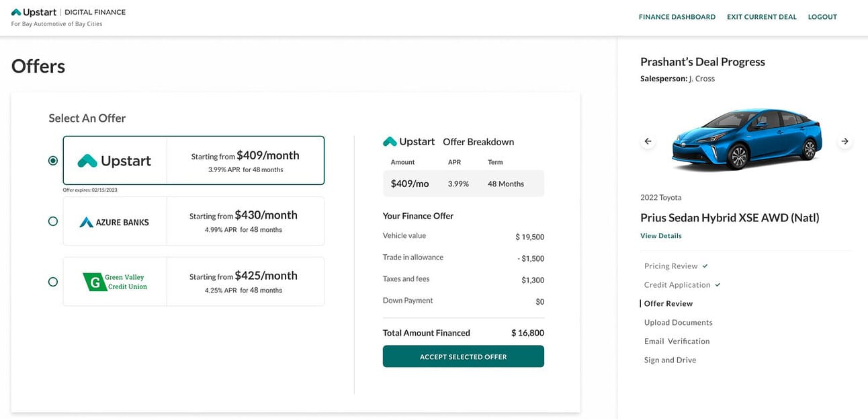Click the blue Prius vehicle image
Viewport: 868px width, 419px height.
[746, 140]
